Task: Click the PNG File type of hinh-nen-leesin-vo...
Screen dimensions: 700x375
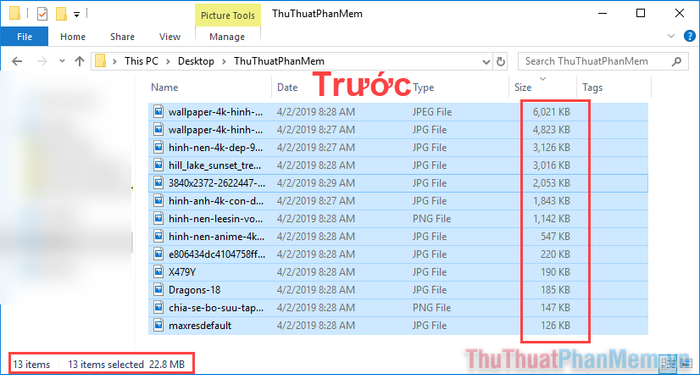Action: tap(431, 219)
